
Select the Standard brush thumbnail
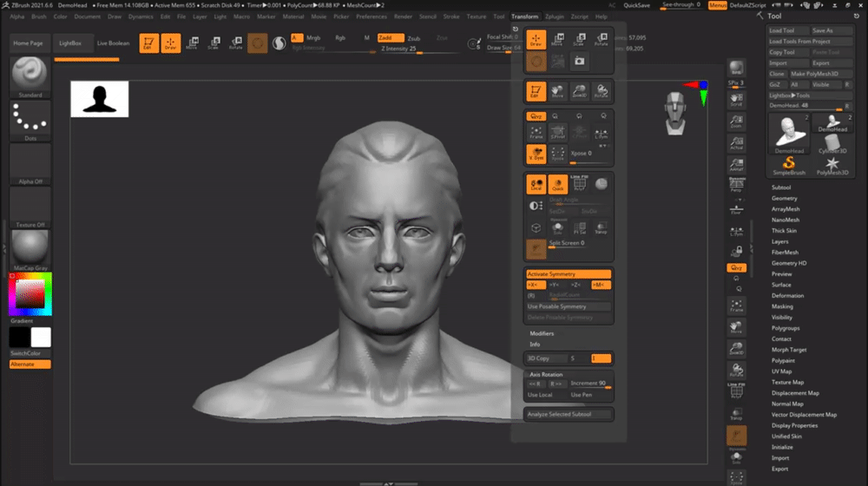coord(30,76)
